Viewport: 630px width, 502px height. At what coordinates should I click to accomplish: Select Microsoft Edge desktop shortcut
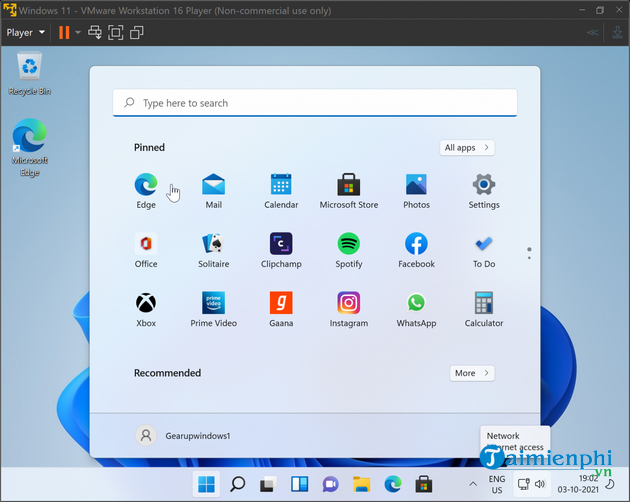tap(30, 148)
